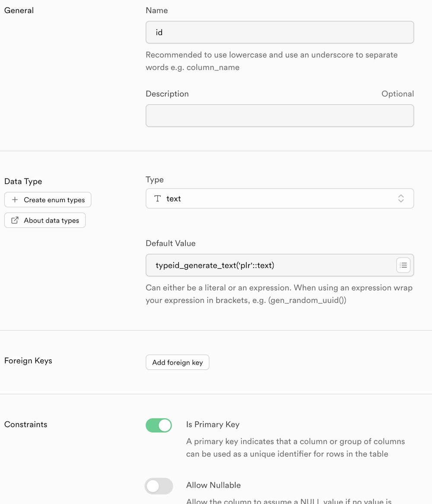432x504 pixels.
Task: Enable the Allow Nullable switch
Action: [x=159, y=486]
